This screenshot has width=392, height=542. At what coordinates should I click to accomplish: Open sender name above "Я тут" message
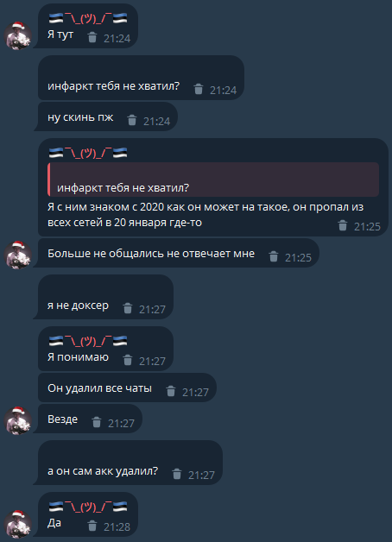(88, 18)
